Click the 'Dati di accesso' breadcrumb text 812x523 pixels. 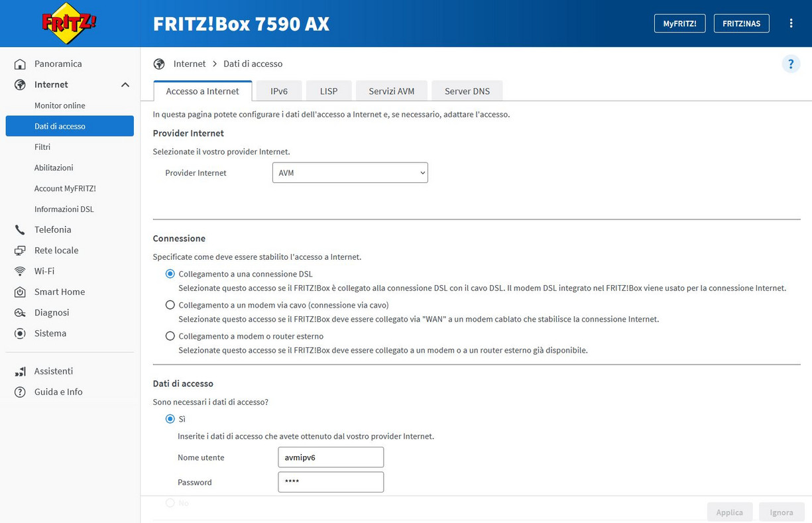point(253,64)
